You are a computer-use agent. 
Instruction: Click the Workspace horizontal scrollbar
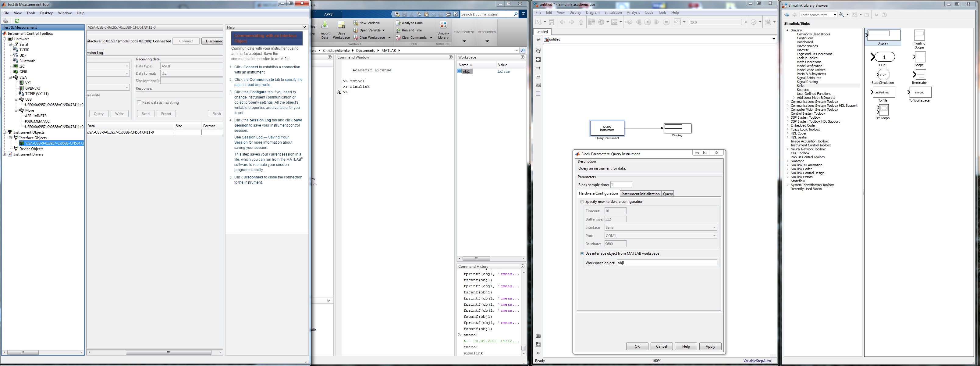(476, 258)
